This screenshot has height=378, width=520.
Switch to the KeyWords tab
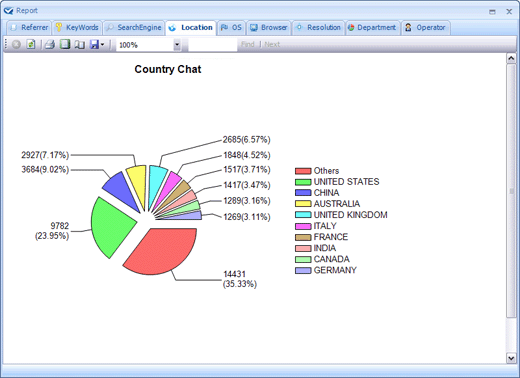point(77,28)
